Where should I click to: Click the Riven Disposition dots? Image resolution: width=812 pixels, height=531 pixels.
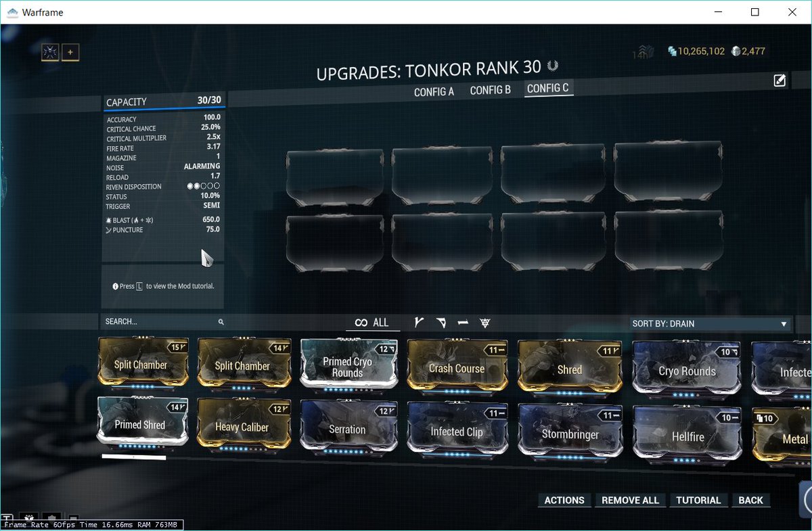(x=204, y=186)
